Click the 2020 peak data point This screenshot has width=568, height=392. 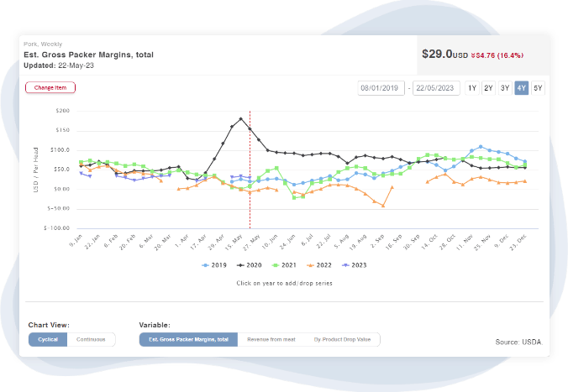tap(241, 118)
